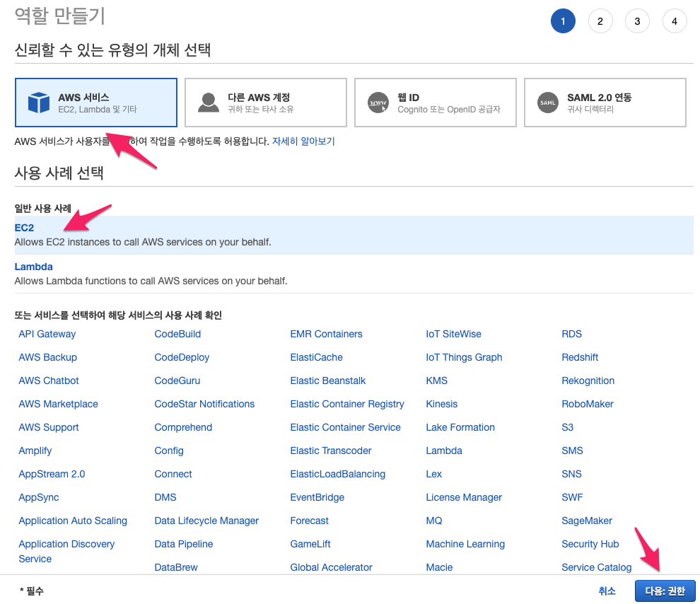
Task: Select CodeGuru service
Action: tap(177, 381)
